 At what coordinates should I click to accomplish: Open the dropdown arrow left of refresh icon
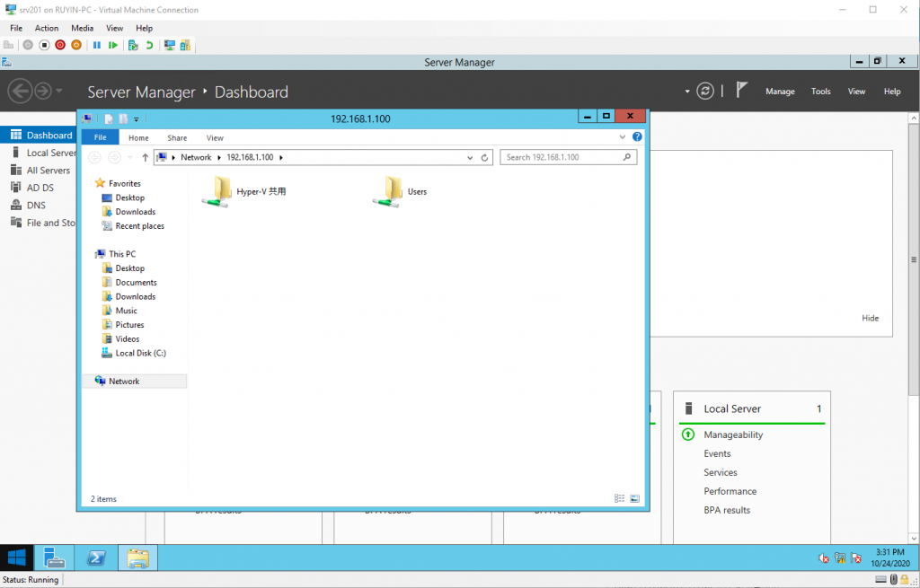point(687,92)
